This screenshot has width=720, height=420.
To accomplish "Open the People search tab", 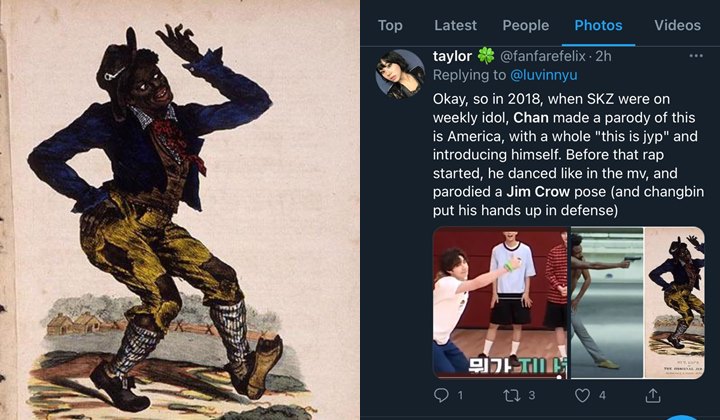I will click(526, 25).
